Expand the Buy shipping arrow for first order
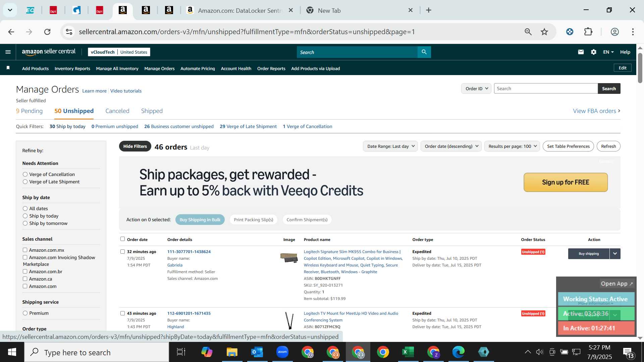 [x=615, y=254]
